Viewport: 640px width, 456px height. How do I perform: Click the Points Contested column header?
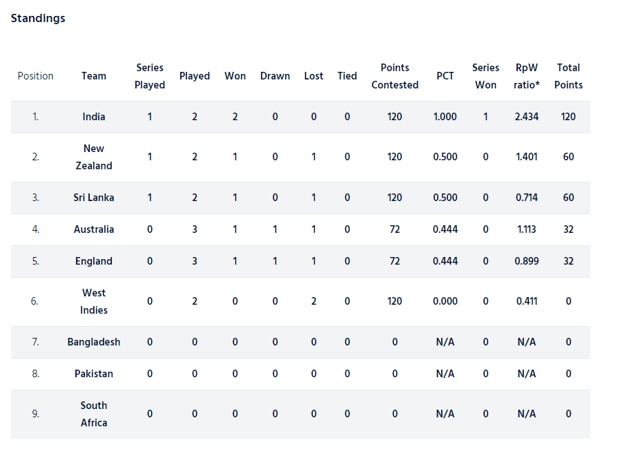[x=395, y=76]
